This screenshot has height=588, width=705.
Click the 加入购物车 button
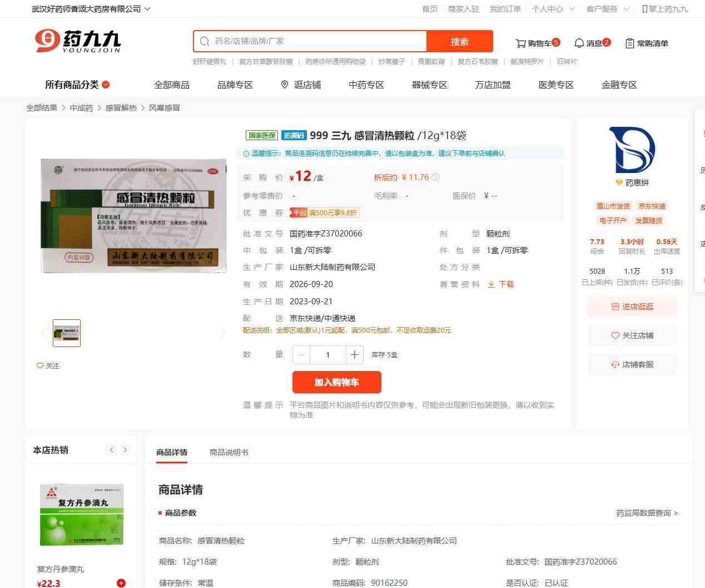pyautogui.click(x=336, y=382)
